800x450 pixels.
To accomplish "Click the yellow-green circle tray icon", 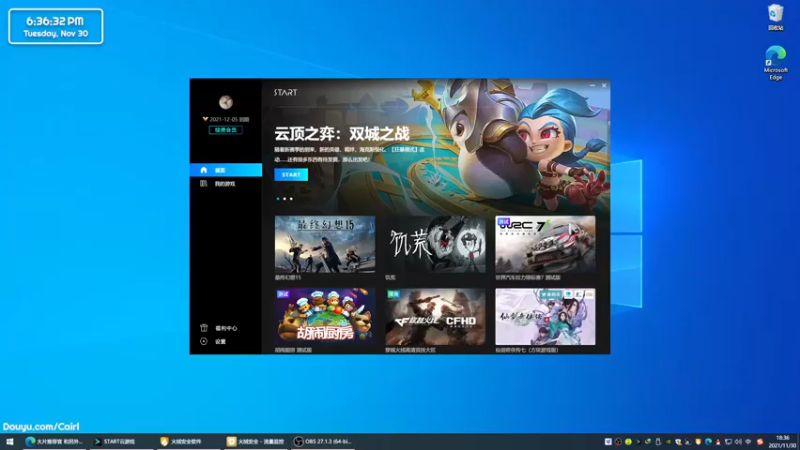I will (628, 442).
